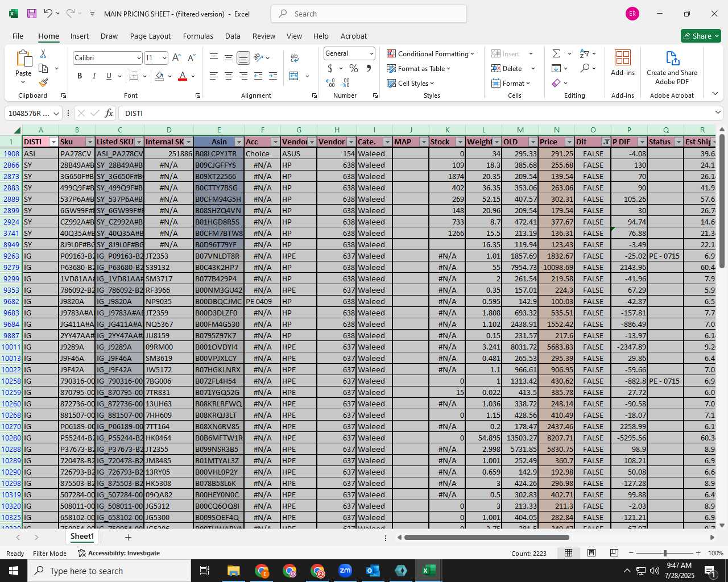Switch to Page Layout view icon
The image size is (728, 582).
591,553
